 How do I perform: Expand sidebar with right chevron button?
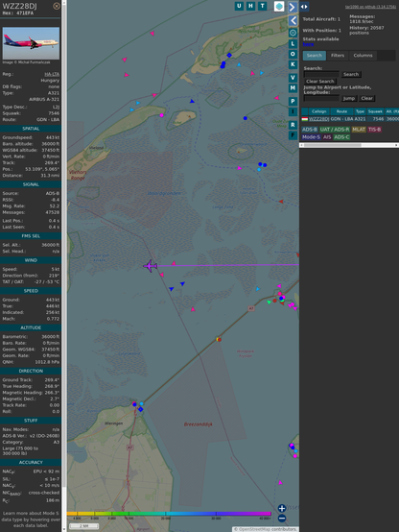293,7
